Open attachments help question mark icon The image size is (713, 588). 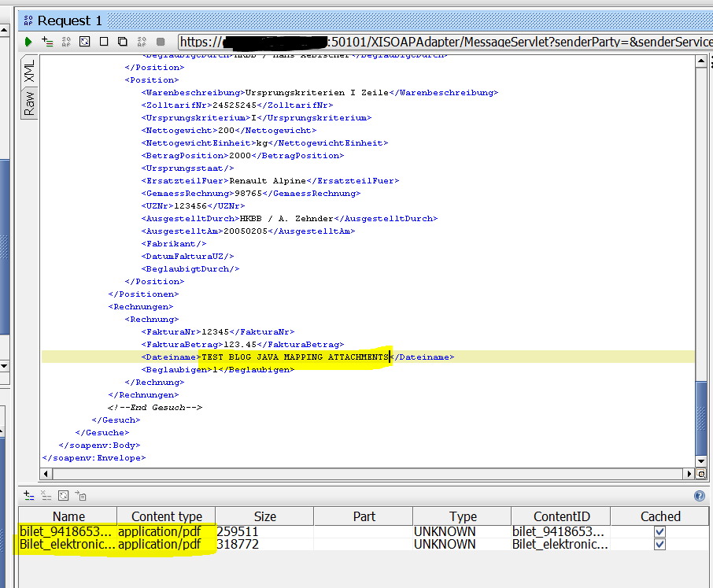pos(699,496)
